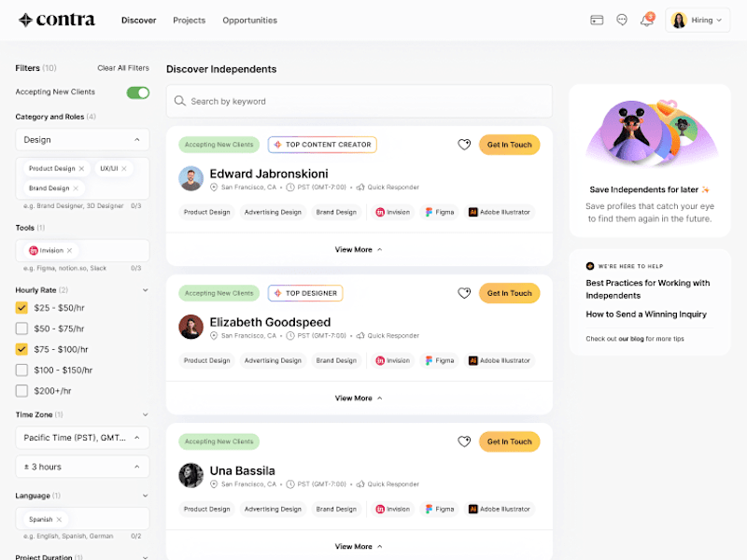Save Elizabeth Goodspeed with the heart icon
The width and height of the screenshot is (747, 560).
click(464, 293)
